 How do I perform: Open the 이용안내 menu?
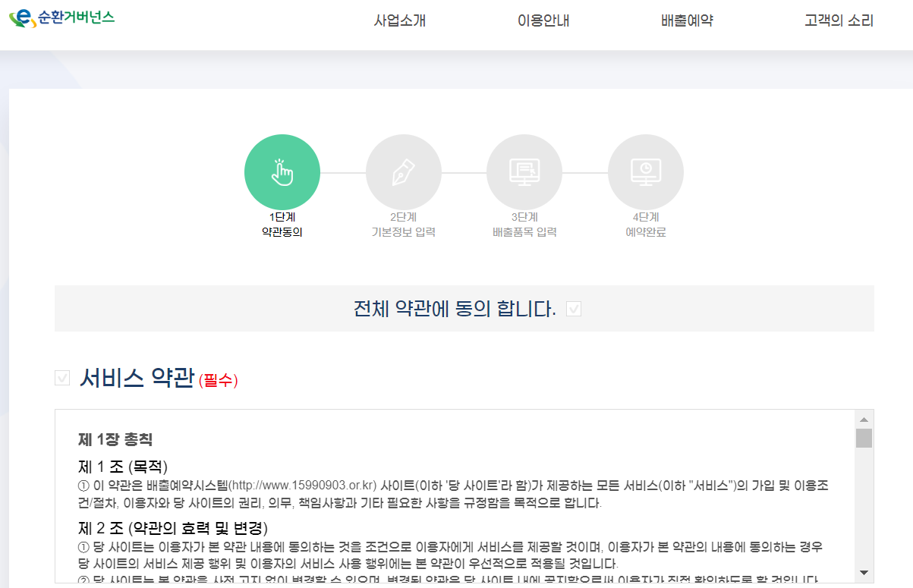(542, 21)
